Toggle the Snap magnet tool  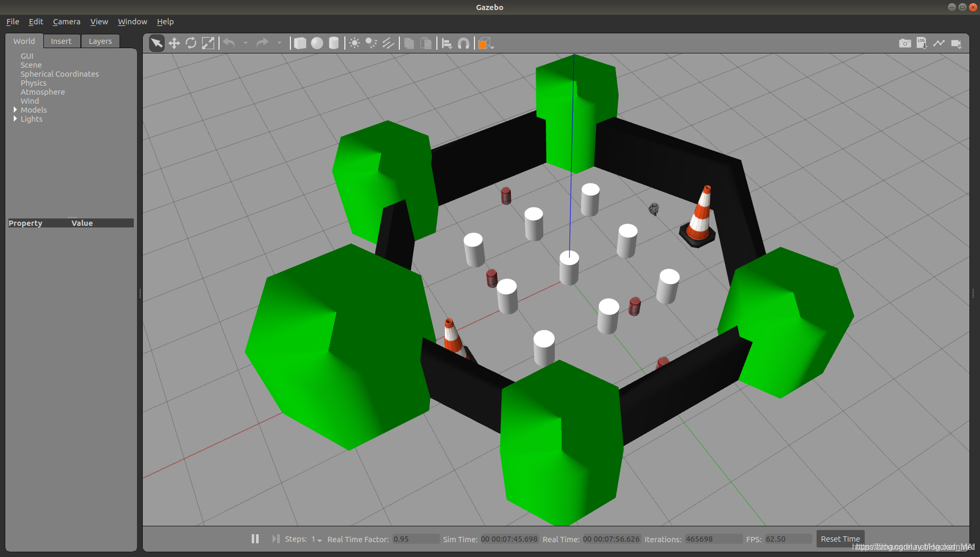(x=463, y=43)
